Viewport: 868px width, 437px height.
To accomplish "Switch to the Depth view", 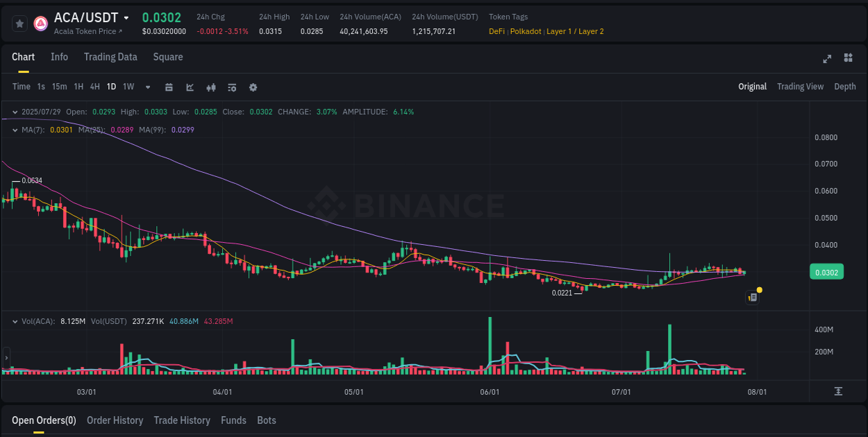I will coord(844,86).
